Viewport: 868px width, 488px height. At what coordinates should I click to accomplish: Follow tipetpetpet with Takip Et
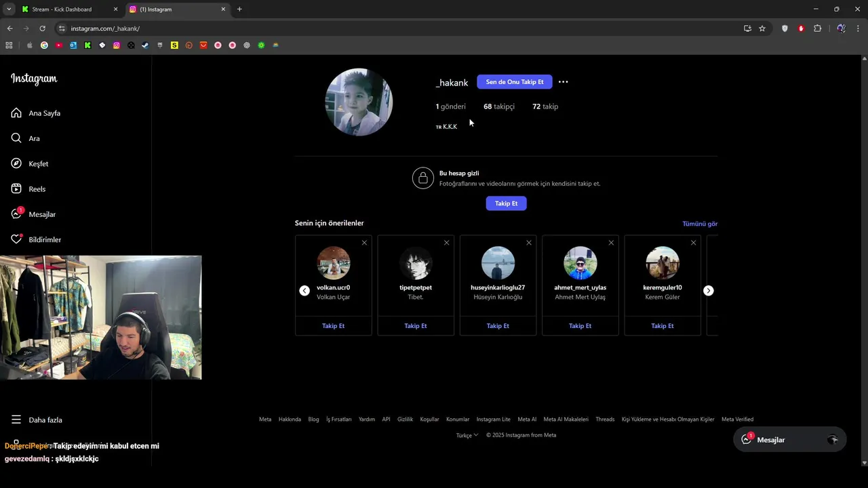416,326
